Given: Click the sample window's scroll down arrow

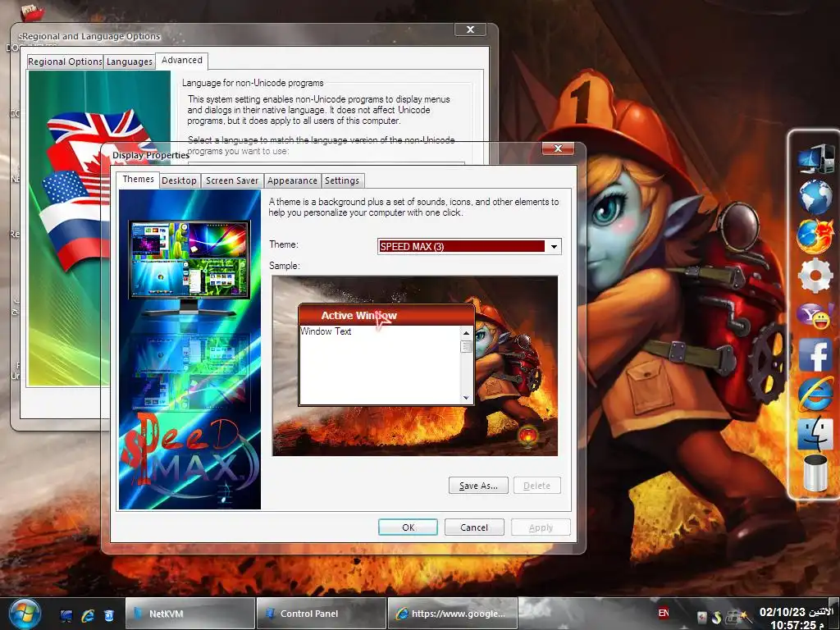Looking at the screenshot, I should tap(466, 398).
